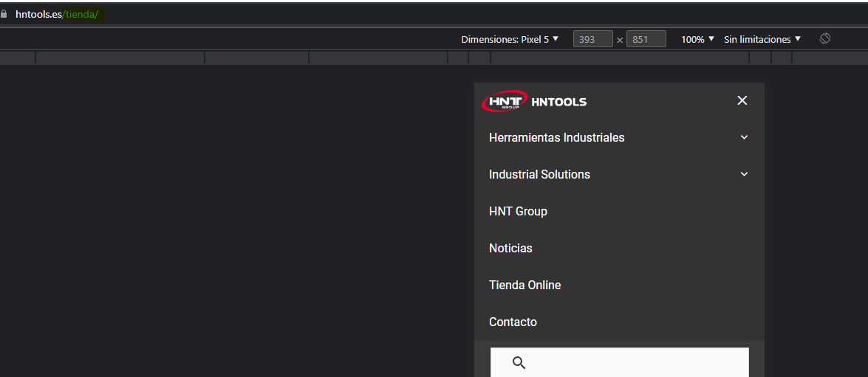Click the hntools.es/tienda/ URL in address bar
Viewport: 868px width, 377px height.
56,15
